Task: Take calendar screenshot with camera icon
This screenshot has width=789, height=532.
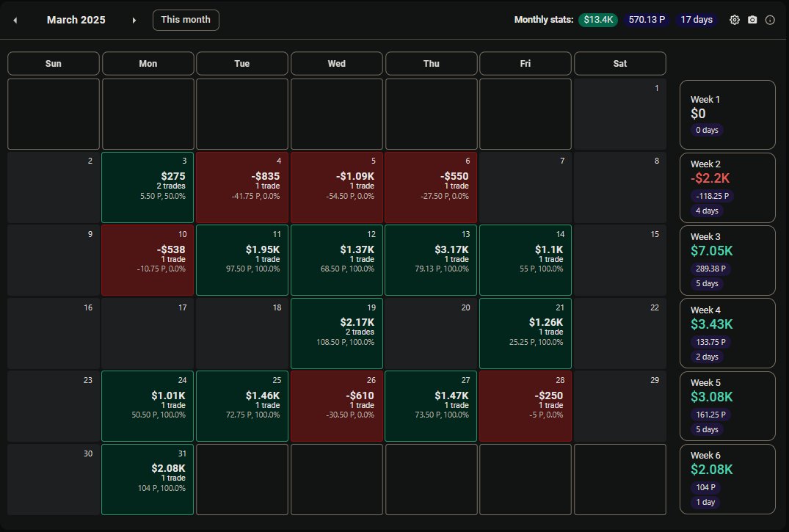Action: 752,20
